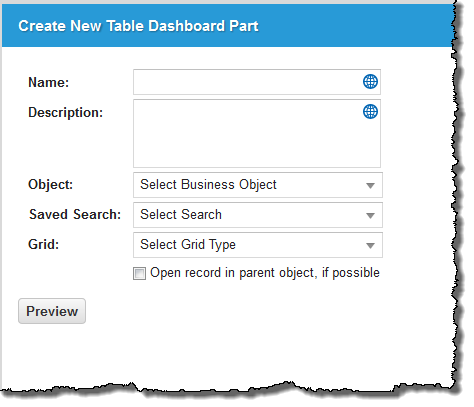Click the Preview button
This screenshot has width=474, height=407.
coord(52,311)
